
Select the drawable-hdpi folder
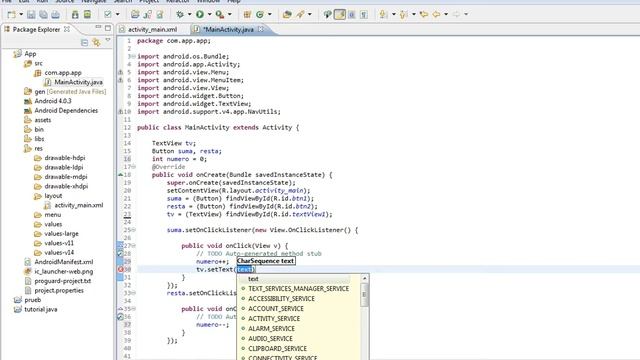(64, 158)
